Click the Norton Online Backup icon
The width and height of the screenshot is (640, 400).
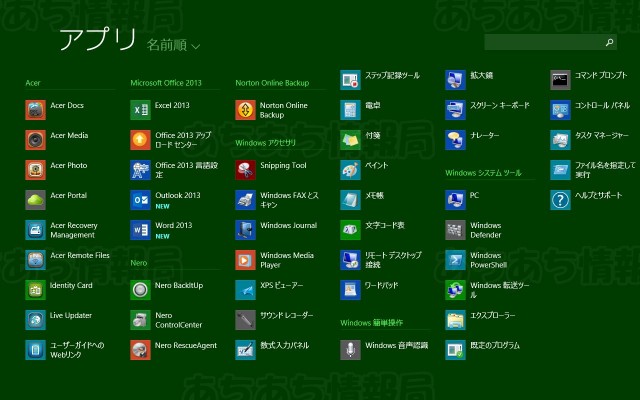coord(245,109)
